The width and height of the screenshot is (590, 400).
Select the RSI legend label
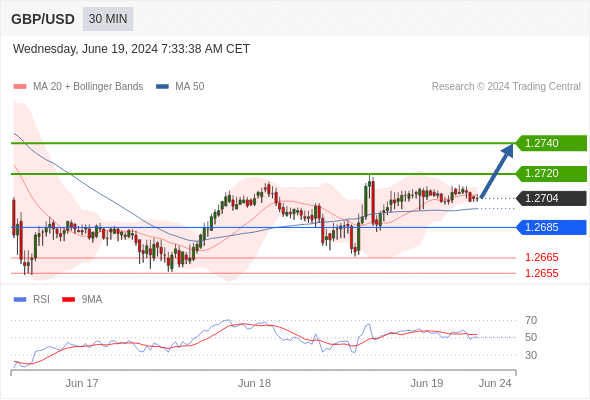tap(41, 300)
